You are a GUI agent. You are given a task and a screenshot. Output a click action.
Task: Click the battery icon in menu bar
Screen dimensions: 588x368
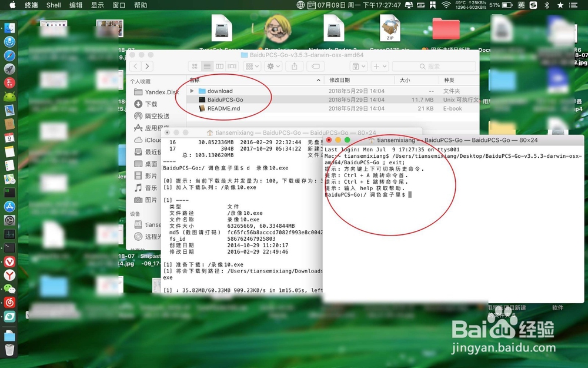[x=507, y=5]
